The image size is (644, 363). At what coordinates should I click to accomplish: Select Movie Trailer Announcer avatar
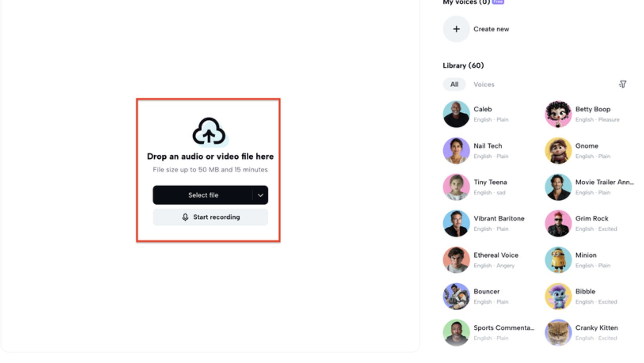tap(558, 187)
